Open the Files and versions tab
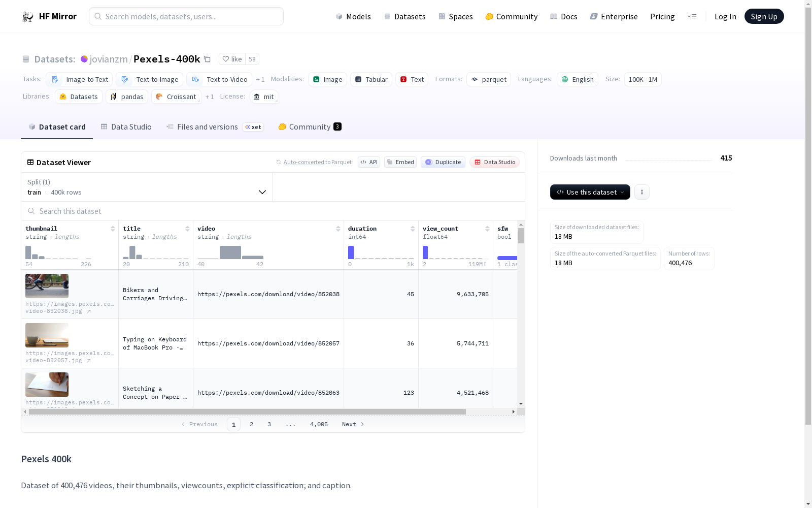The width and height of the screenshot is (812, 508). point(215,127)
